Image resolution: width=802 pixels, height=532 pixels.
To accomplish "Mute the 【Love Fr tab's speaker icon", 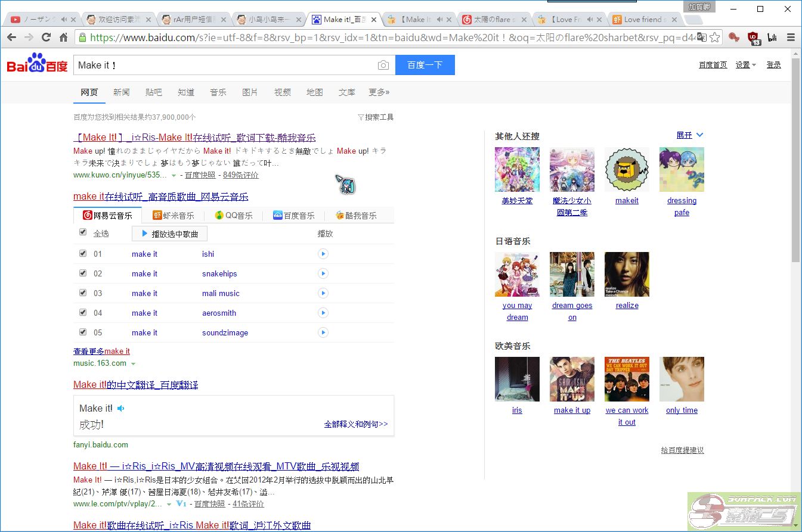I will pyautogui.click(x=590, y=20).
